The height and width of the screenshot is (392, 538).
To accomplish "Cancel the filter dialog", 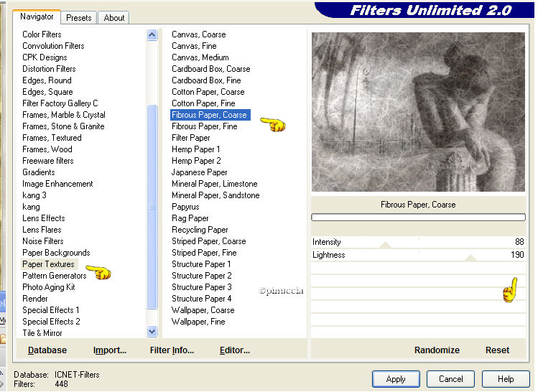I will (x=450, y=379).
